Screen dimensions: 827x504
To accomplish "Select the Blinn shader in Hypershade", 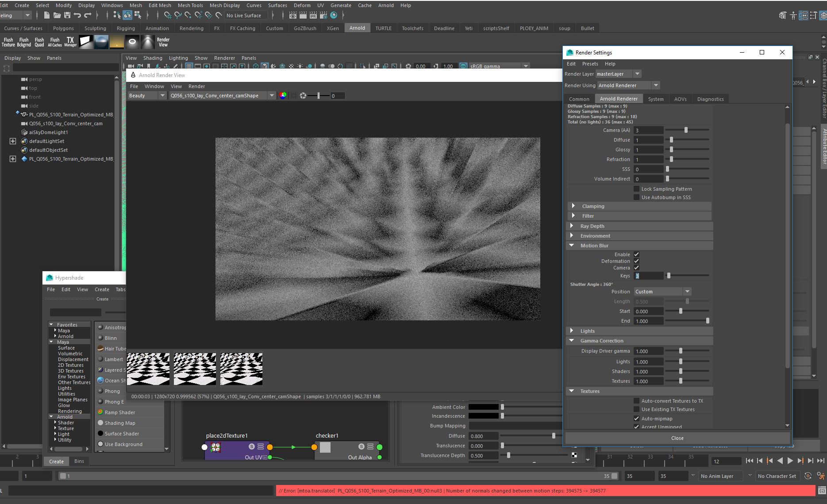I will pyautogui.click(x=111, y=338).
